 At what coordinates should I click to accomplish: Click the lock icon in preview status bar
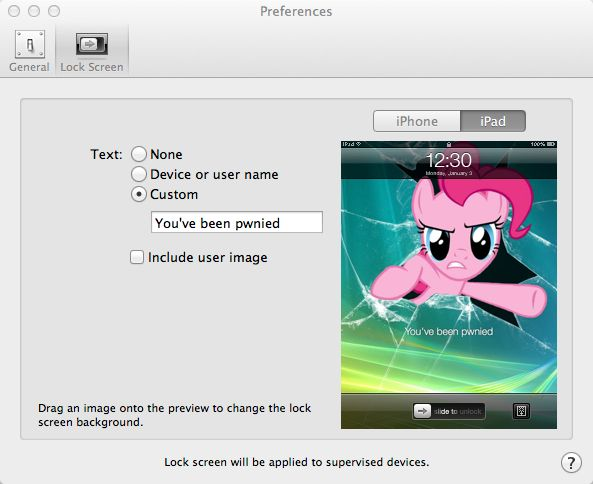[x=449, y=144]
